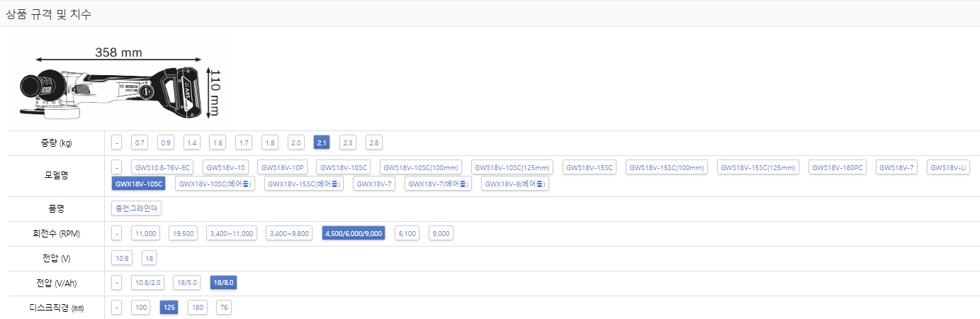Viewport: 980px width, 319px height.
Task: Pick the standalone 9,000 RPM option
Action: 440,233
